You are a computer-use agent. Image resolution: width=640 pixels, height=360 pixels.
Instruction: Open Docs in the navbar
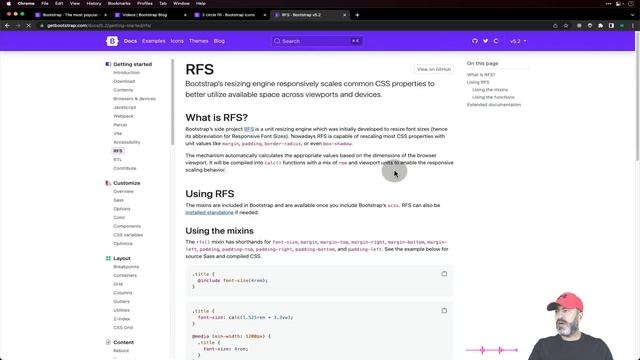coord(130,41)
